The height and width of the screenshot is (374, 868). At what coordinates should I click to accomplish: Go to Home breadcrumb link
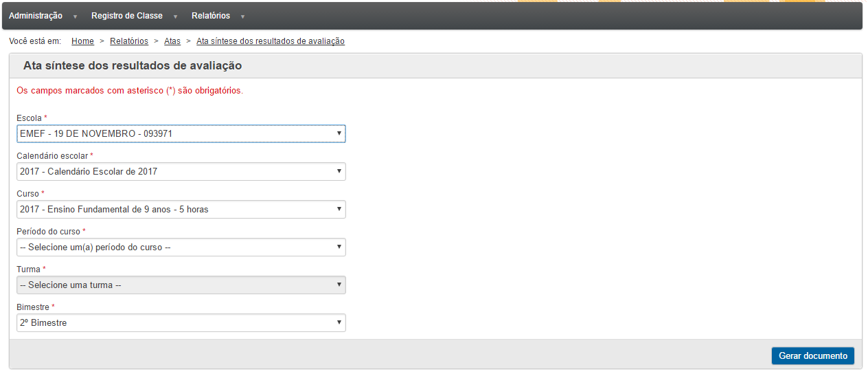click(82, 41)
